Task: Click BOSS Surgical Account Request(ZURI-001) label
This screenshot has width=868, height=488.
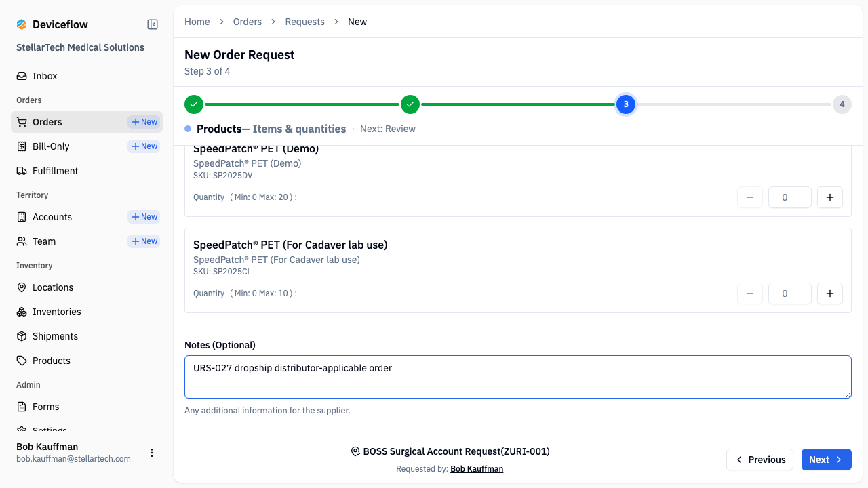Action: coord(456,451)
